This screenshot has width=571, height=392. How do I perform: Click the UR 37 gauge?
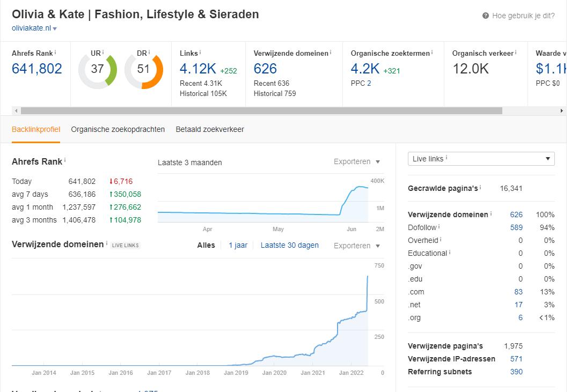coord(98,70)
